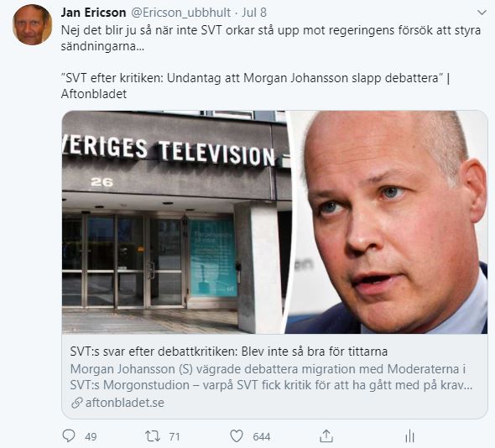Viewport: 495px width, 448px height.
Task: Open the Sveriges Television building photo
Action: click(176, 222)
